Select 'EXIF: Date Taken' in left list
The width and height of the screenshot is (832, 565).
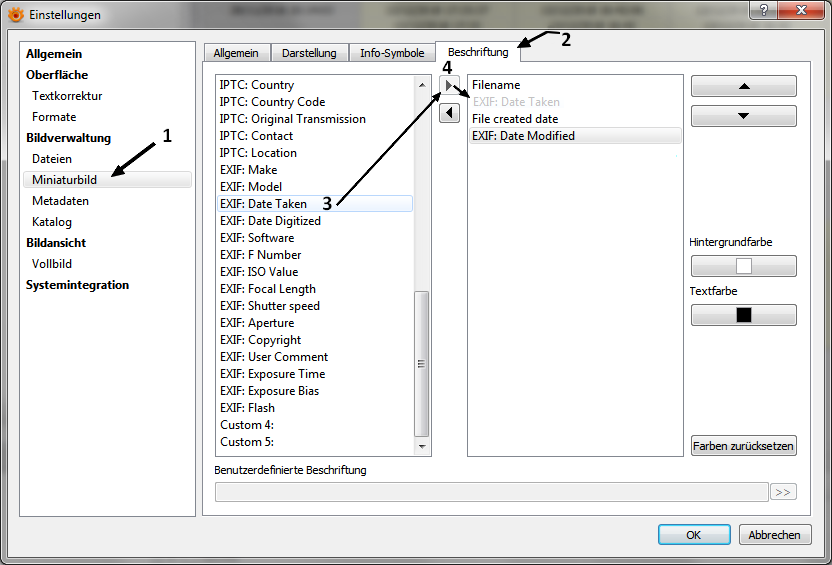point(315,204)
